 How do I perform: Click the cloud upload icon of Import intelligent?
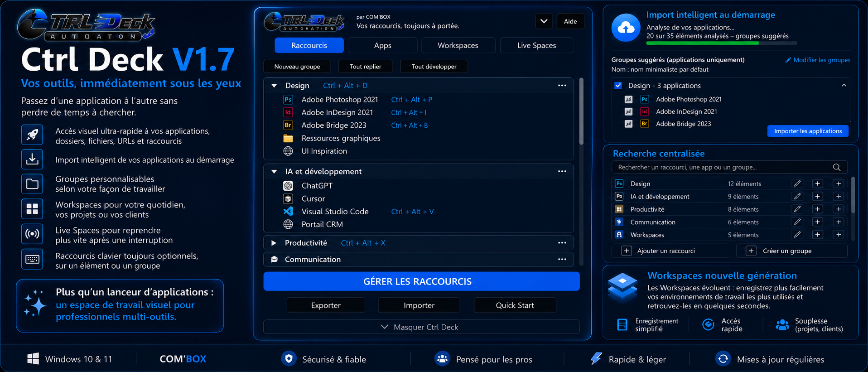(626, 28)
